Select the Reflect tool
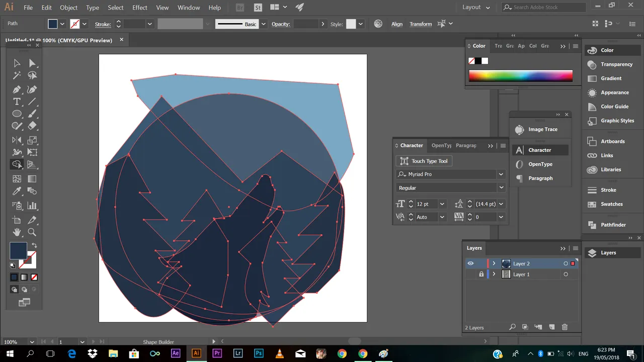Screen dimensions: 644x362 (17, 140)
